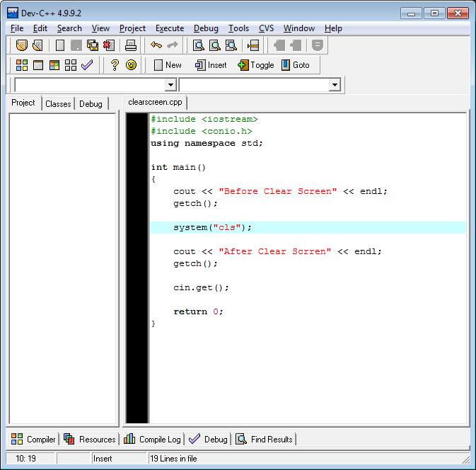Expand the left class browser combo box arrow
Viewport: 476px width, 470px height.
click(170, 85)
